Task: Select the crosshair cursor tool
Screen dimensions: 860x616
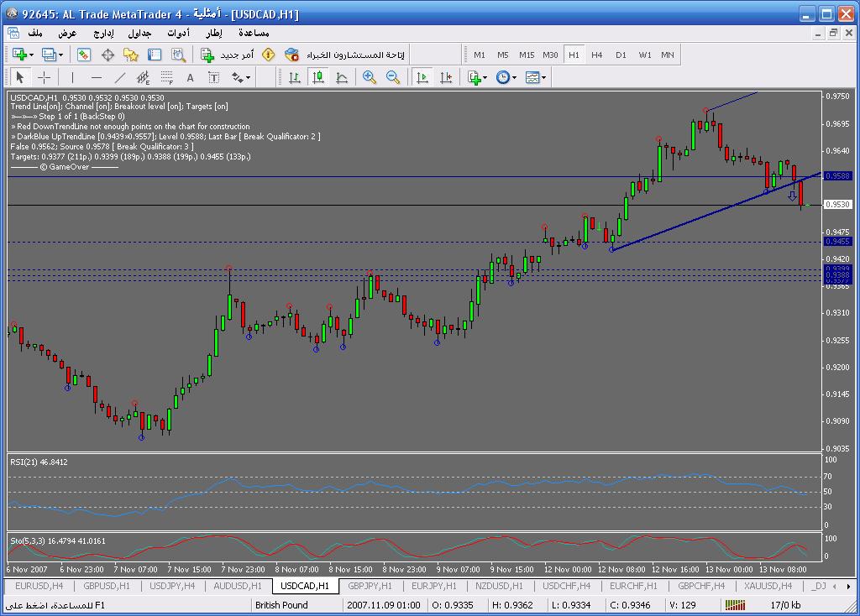Action: pos(45,77)
